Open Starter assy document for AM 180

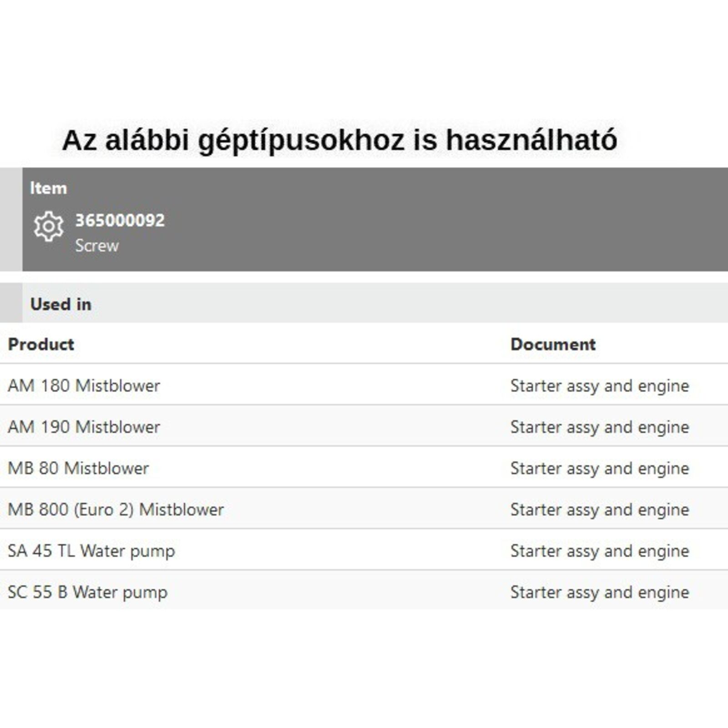(x=600, y=386)
